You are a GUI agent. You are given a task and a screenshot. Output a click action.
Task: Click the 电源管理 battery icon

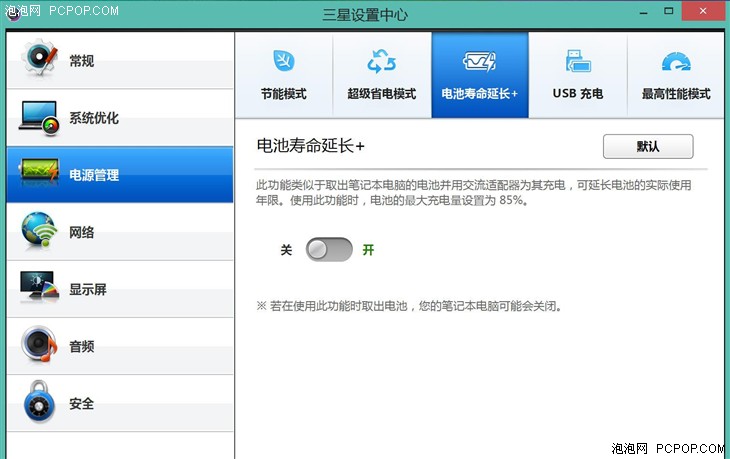[x=39, y=171]
